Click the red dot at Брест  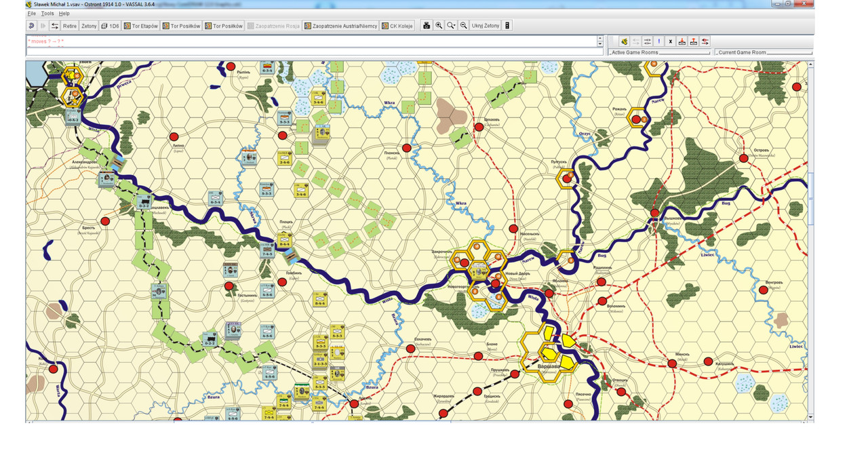coord(105,221)
